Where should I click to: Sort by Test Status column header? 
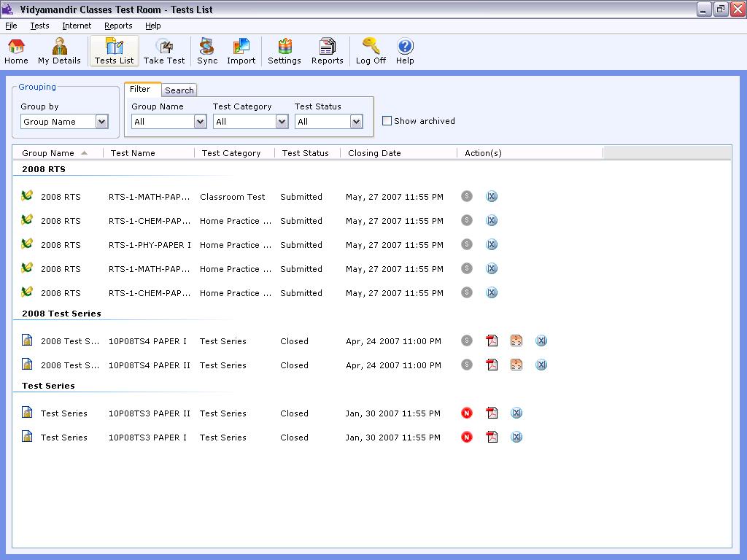coord(307,153)
